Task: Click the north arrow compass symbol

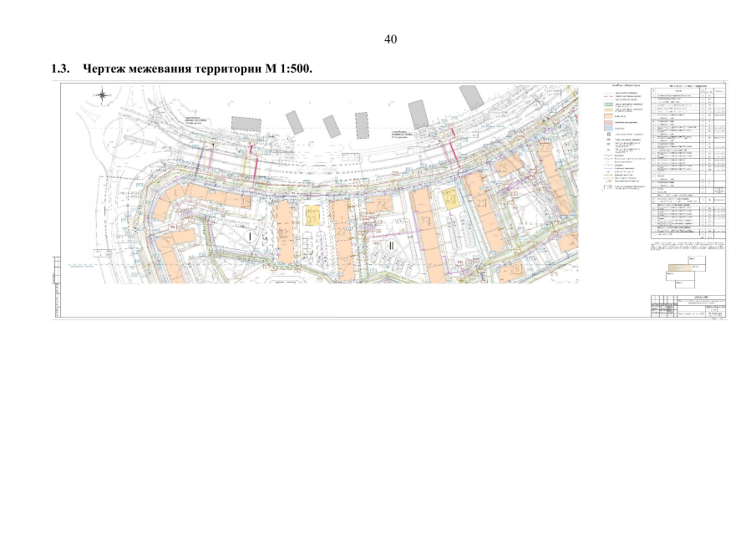Action: (x=102, y=95)
